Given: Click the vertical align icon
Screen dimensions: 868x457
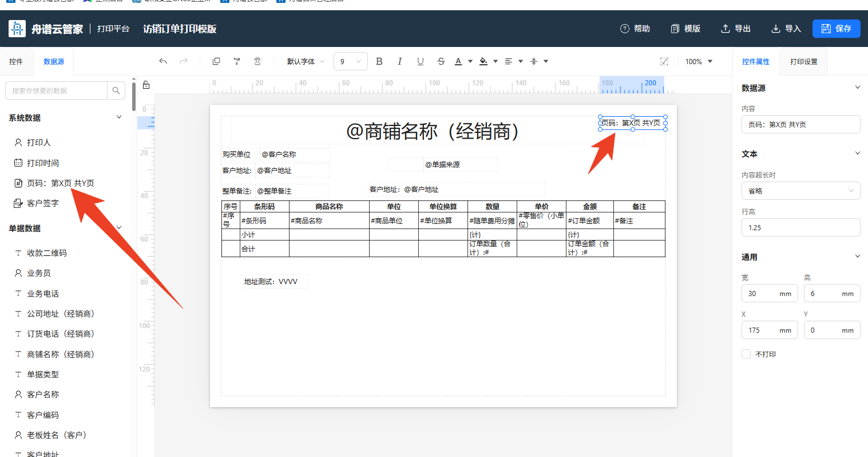Looking at the screenshot, I should click(534, 61).
